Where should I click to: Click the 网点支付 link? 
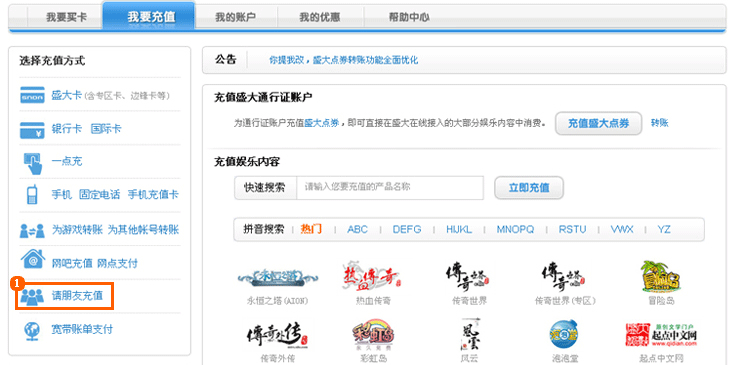pos(117,263)
